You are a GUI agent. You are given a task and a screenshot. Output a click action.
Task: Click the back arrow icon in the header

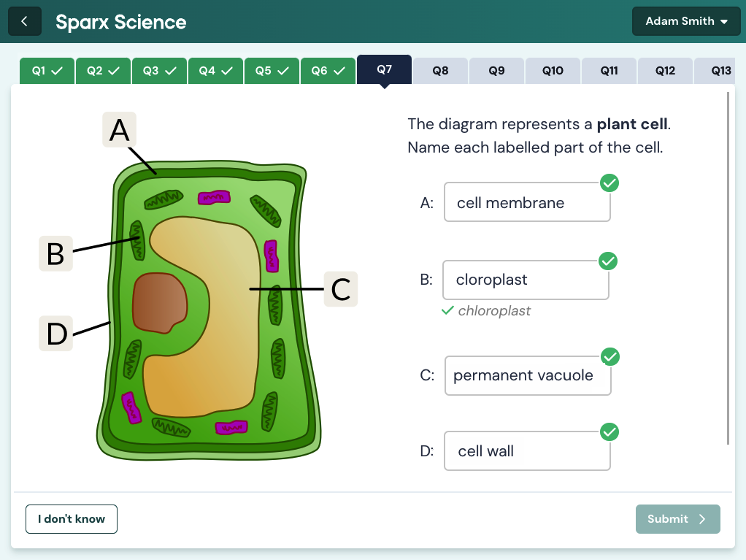(x=24, y=20)
